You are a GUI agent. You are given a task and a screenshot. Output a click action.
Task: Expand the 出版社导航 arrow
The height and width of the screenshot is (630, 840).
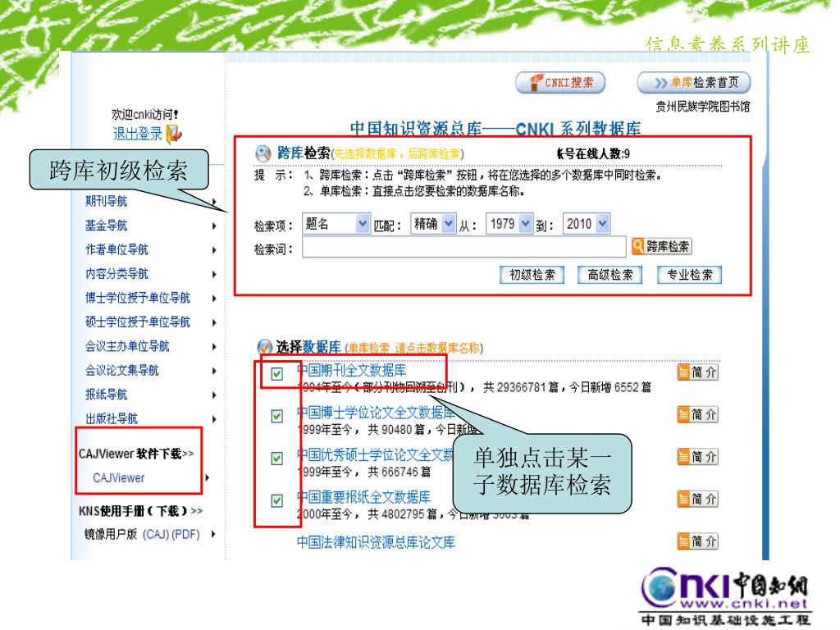coord(214,419)
